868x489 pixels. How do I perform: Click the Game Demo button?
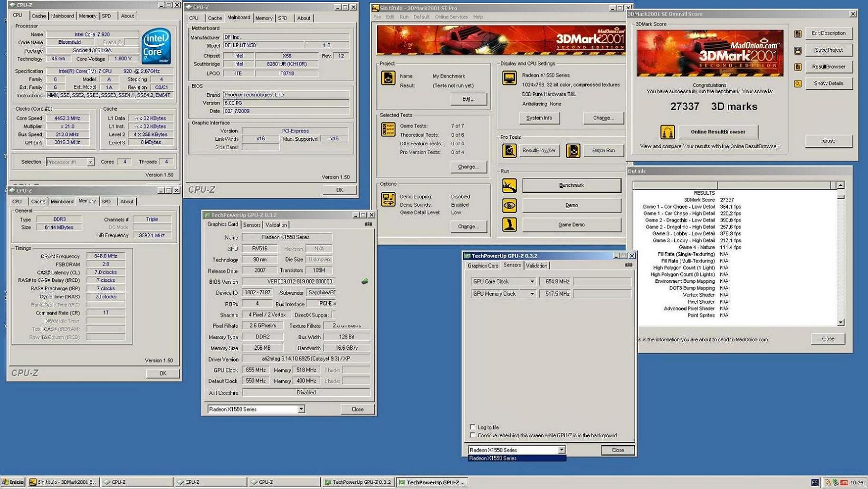click(572, 224)
